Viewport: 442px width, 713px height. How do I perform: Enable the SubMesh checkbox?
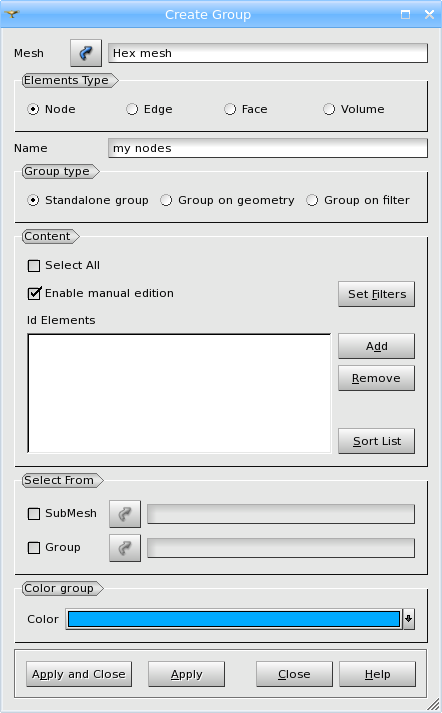34,514
